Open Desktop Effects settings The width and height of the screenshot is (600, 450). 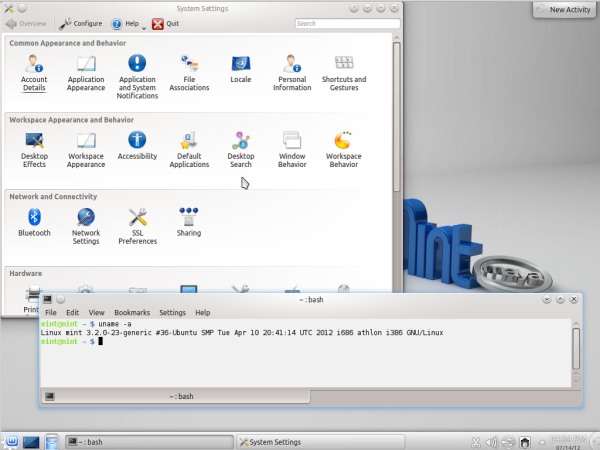pyautogui.click(x=34, y=148)
